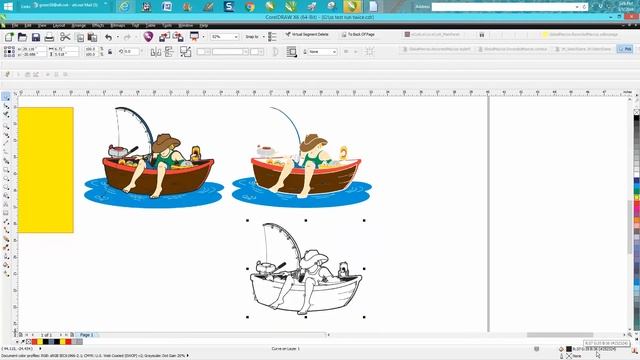Click the horizontal scrollbar thumb
Screen dimensions: 640x360
point(560,335)
